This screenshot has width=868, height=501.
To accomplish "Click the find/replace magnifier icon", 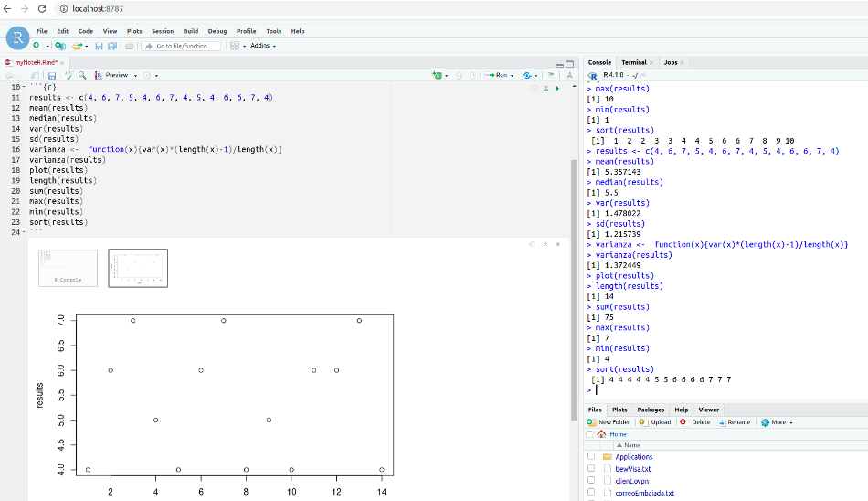I will point(82,75).
